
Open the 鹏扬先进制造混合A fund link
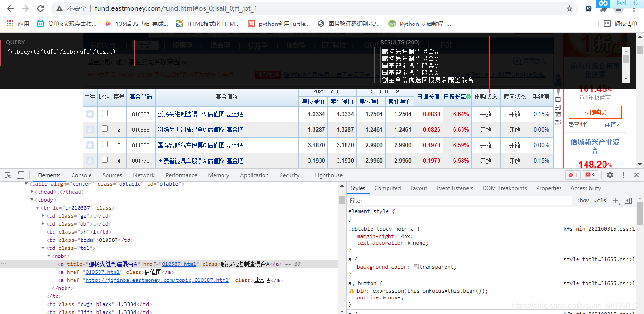pos(182,114)
